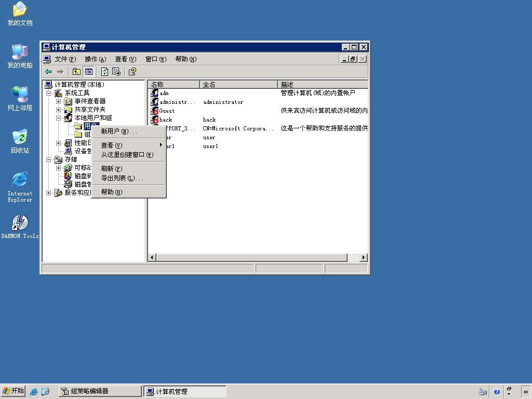Image resolution: width=532 pixels, height=399 pixels.
Task: Open the 查看(V) context submenu arrow
Action: coord(161,145)
